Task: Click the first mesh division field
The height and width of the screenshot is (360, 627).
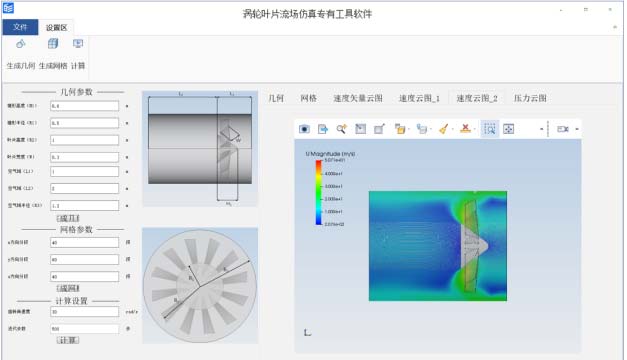Action: [84, 242]
